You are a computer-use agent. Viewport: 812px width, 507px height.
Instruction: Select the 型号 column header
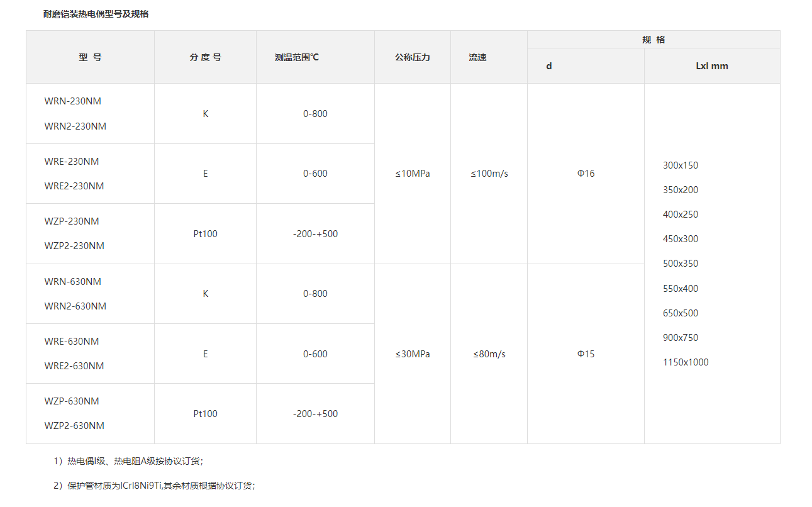click(90, 57)
